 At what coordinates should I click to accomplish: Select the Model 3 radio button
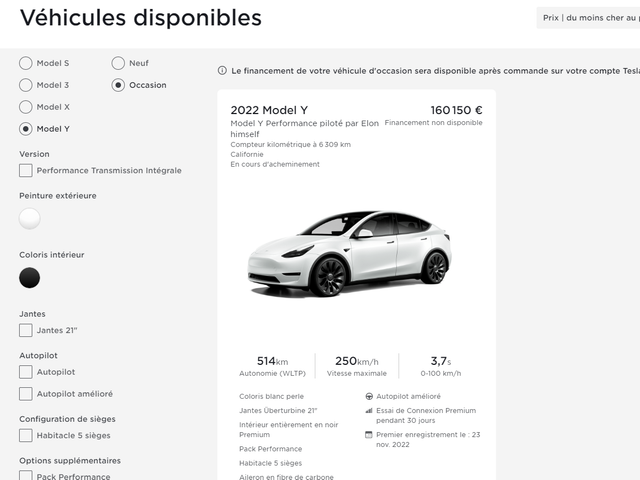[x=26, y=85]
